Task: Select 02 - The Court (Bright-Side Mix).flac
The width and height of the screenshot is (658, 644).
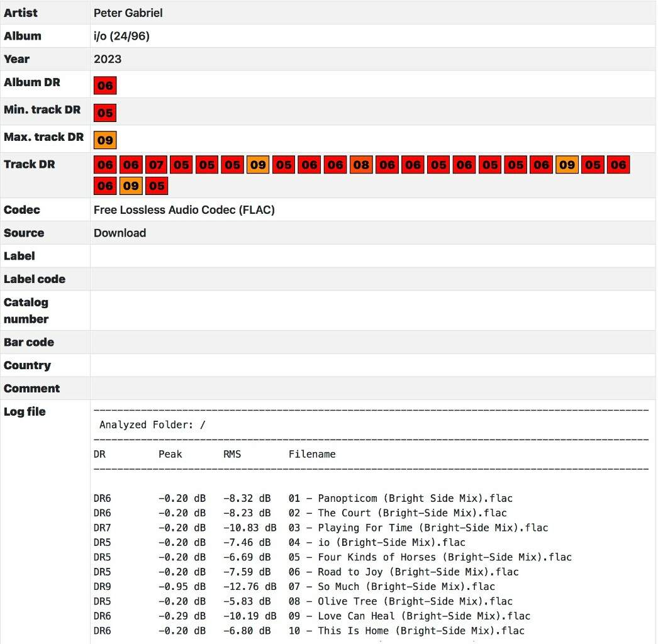Action: (398, 513)
